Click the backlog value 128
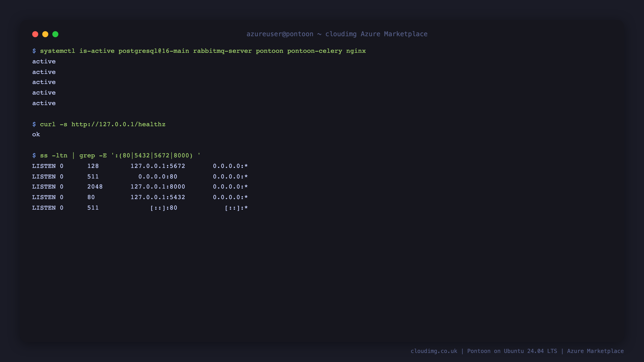Image resolution: width=644 pixels, height=362 pixels. click(x=93, y=166)
